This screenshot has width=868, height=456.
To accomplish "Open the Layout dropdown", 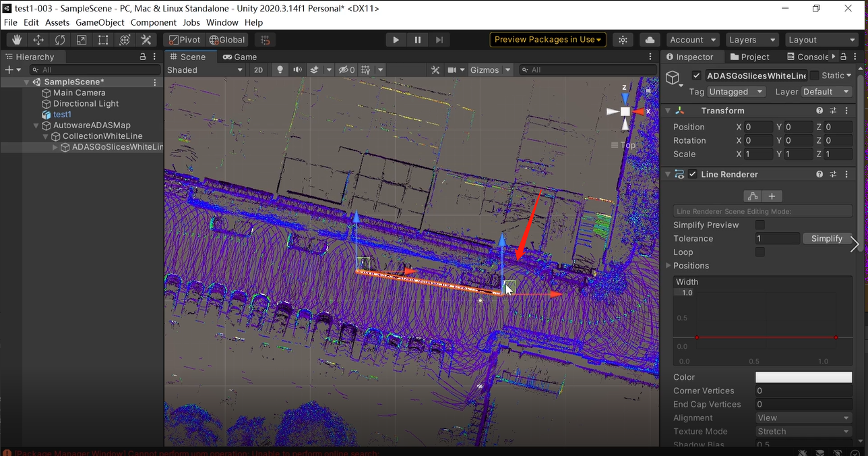I will click(820, 40).
